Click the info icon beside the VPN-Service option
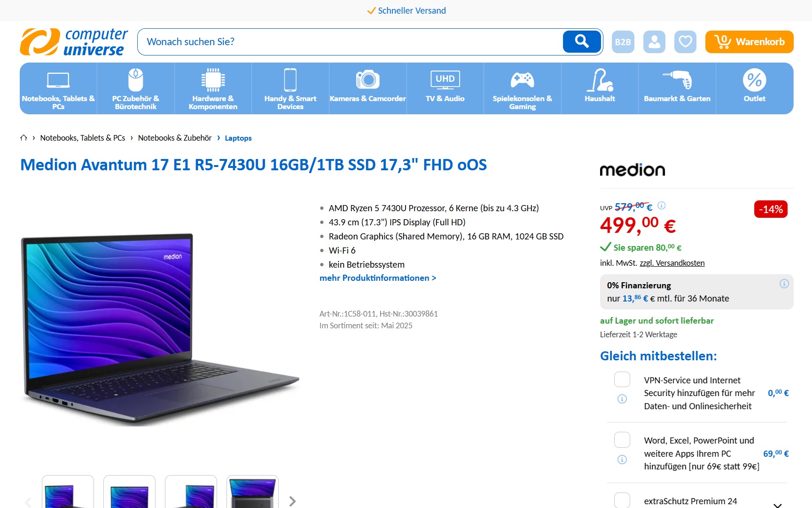The width and height of the screenshot is (812, 508). pos(622,399)
